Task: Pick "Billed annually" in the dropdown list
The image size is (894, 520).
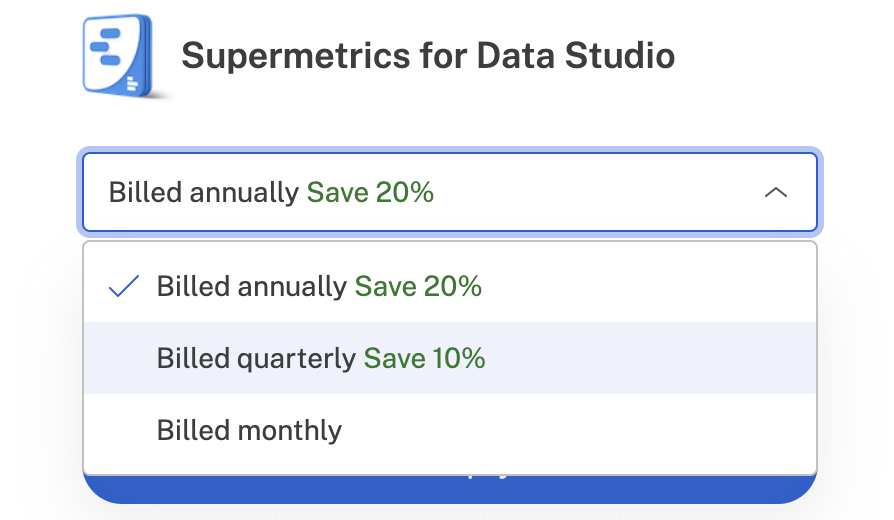Action: [252, 287]
